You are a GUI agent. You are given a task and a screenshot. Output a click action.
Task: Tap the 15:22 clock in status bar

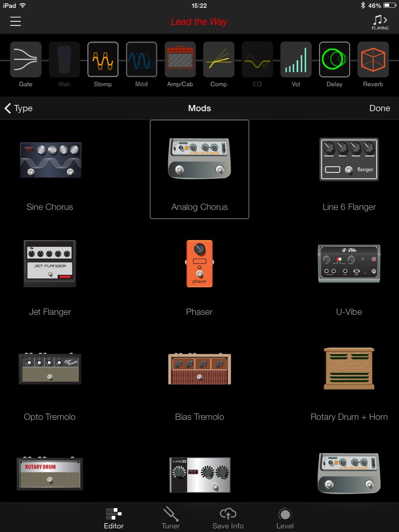tap(199, 5)
